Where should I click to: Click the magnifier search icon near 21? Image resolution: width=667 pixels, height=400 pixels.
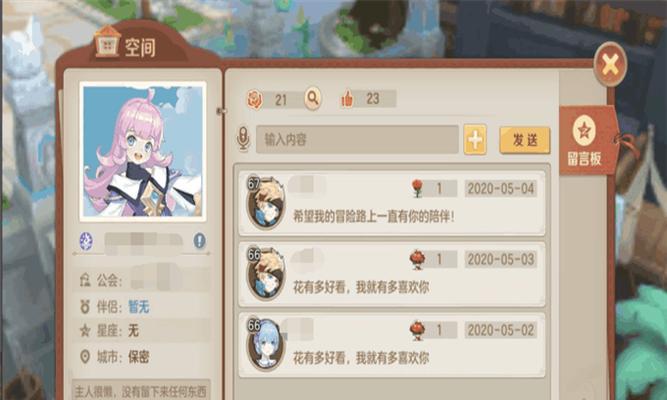tap(313, 99)
